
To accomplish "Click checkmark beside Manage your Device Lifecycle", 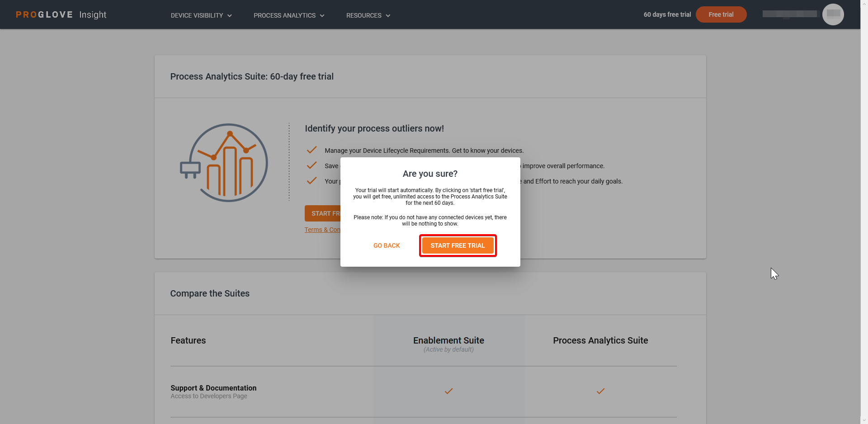I will coord(311,150).
